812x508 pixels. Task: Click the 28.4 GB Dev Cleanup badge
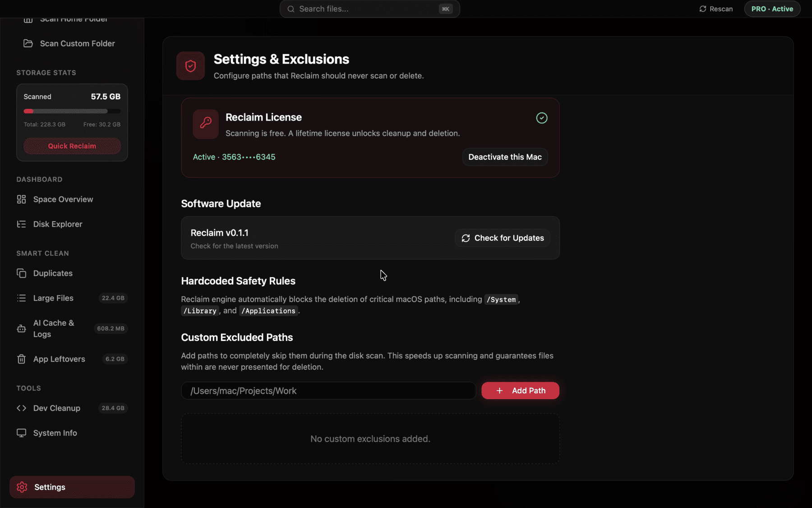113,408
